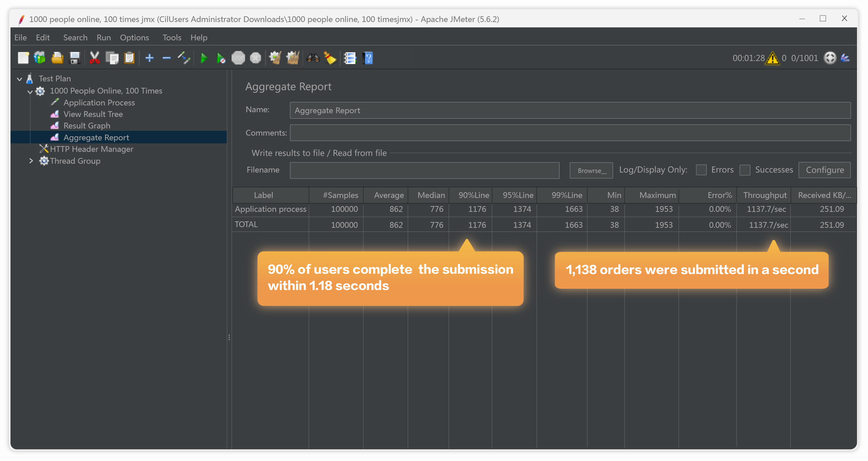
Task: Click the Filename input field
Action: point(424,170)
